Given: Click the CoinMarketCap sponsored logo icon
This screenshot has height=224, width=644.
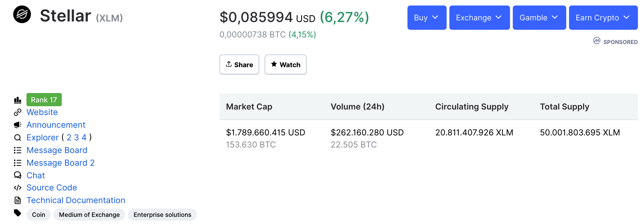Looking at the screenshot, I should [597, 41].
